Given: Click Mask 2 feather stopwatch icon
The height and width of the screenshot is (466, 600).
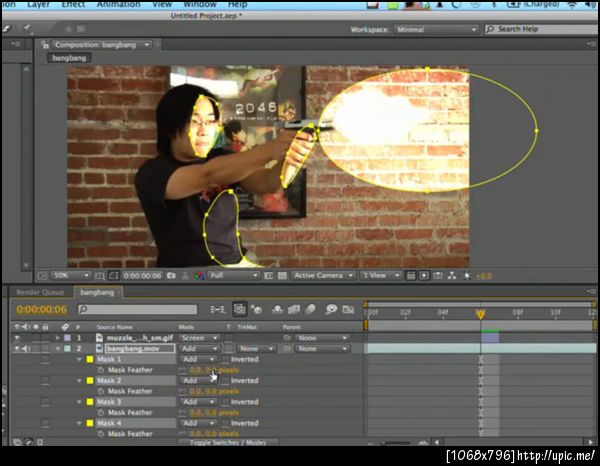Looking at the screenshot, I should (x=100, y=391).
